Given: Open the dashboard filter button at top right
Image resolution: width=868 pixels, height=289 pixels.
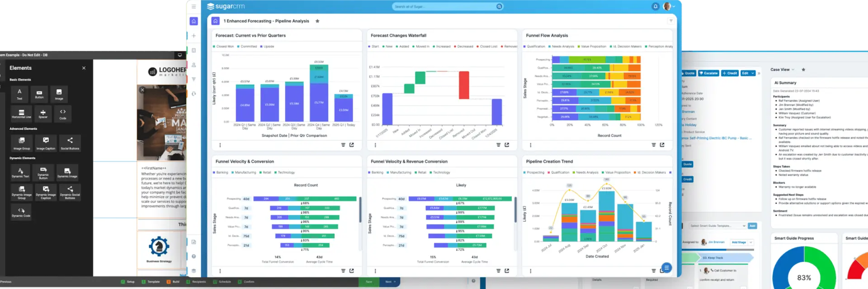Looking at the screenshot, I should click(x=671, y=21).
